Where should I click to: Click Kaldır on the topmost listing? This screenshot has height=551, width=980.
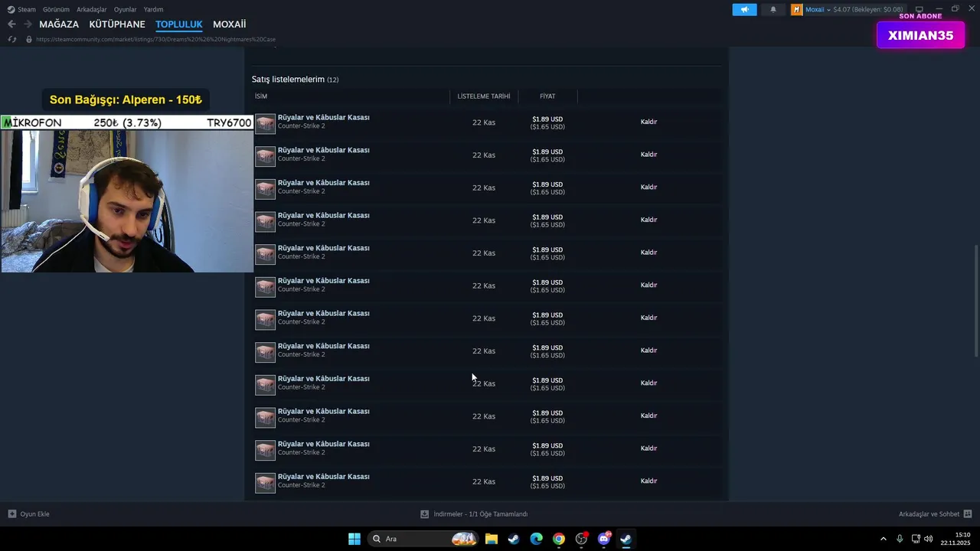point(648,122)
